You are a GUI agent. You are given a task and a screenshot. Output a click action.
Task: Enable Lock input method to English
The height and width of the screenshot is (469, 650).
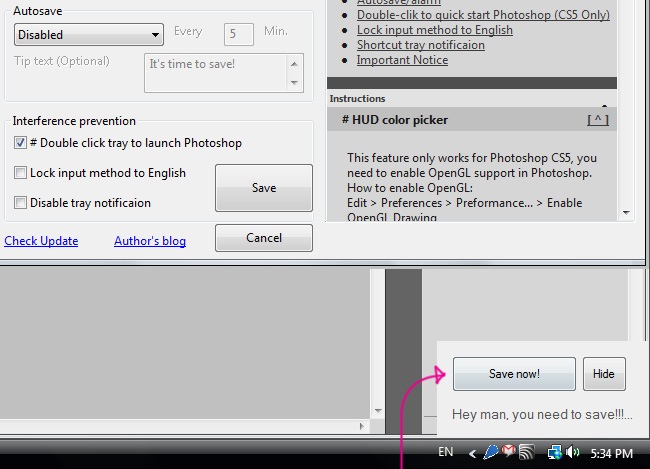[x=21, y=173]
